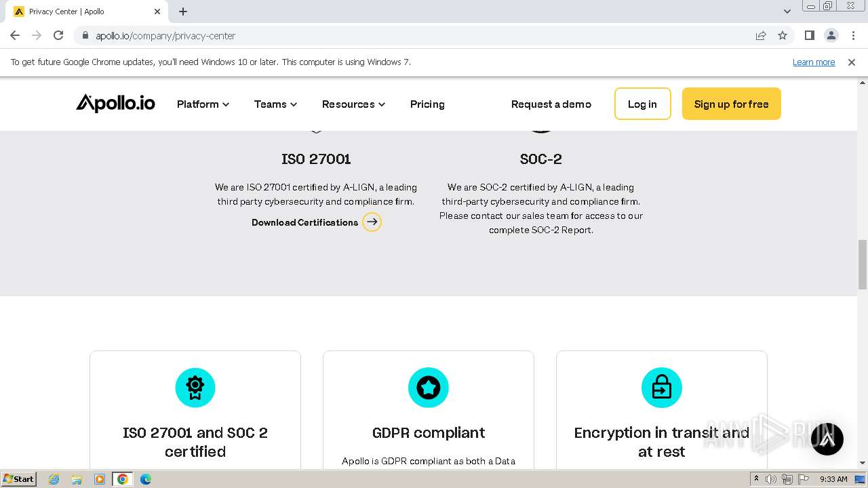Image resolution: width=868 pixels, height=488 pixels.
Task: Click the Encryption in transit and at rest title
Action: 662,442
